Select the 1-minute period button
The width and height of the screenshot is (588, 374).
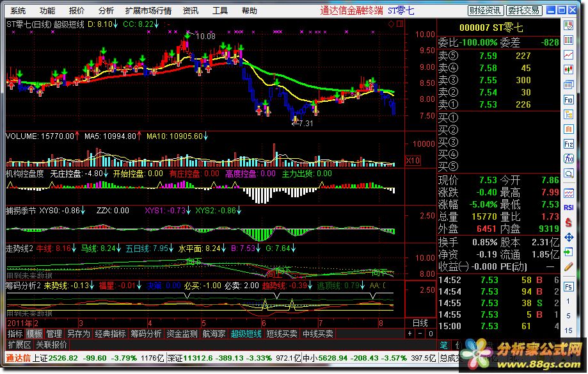[x=569, y=301]
